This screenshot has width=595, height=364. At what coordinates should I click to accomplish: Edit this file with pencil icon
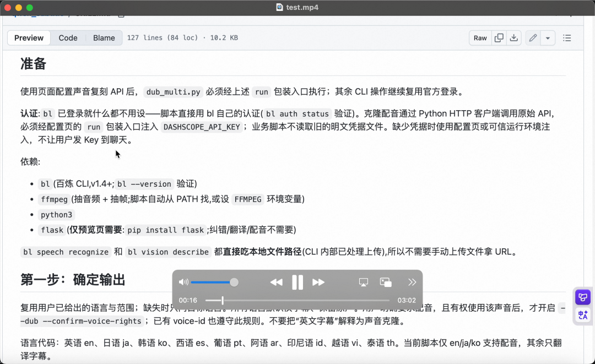[x=533, y=38]
